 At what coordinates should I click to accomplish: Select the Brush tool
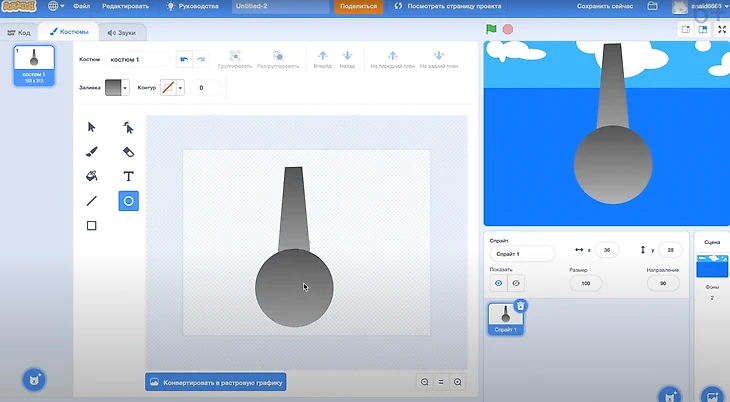(91, 151)
